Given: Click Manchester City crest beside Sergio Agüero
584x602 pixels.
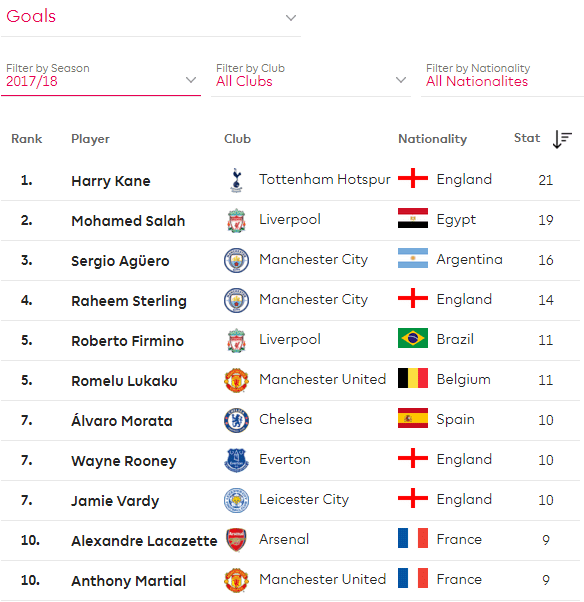Looking at the screenshot, I should point(236,260).
